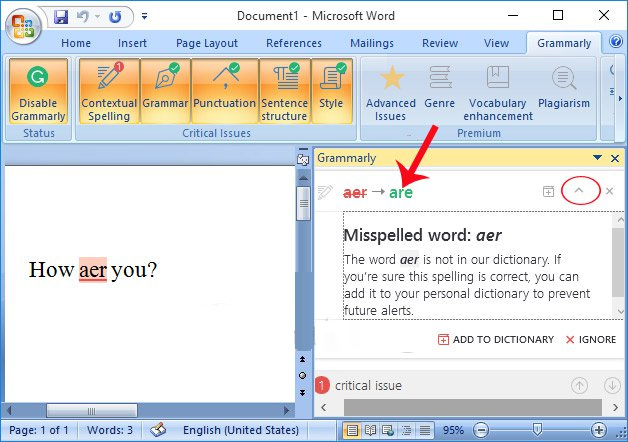Viewport: 628px width, 442px height.
Task: Click the ruler toggle icon above scrollbar
Action: [303, 158]
